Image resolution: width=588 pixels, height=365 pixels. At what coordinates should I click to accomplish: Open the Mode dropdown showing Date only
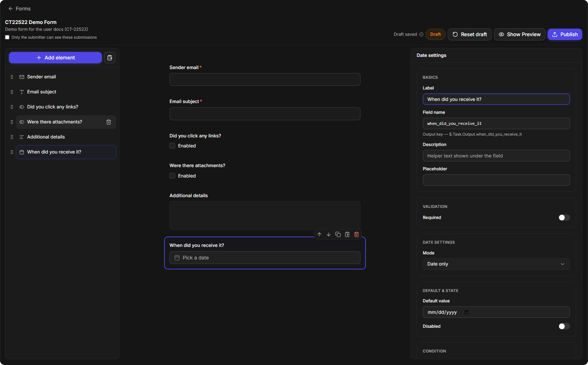[x=496, y=264]
